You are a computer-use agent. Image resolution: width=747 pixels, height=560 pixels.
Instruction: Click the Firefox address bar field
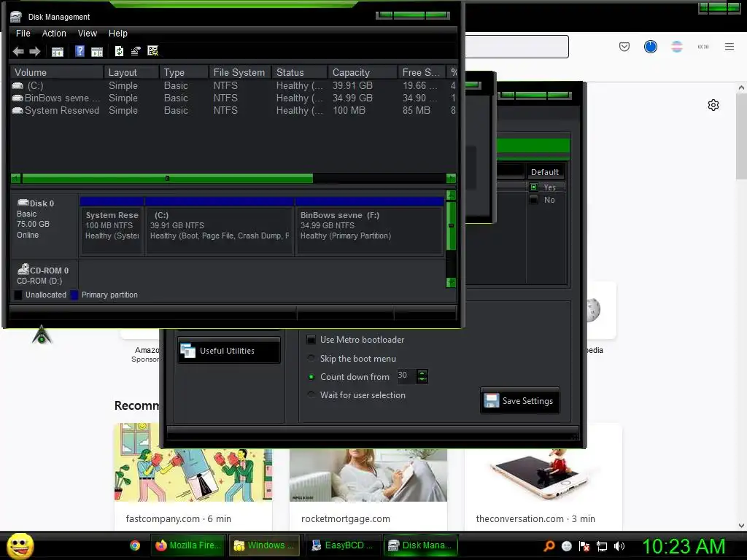[516, 47]
